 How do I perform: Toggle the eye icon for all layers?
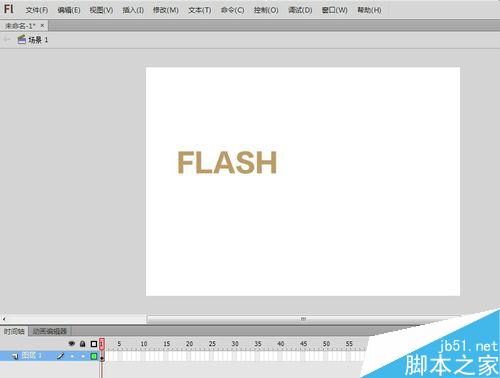[72, 344]
